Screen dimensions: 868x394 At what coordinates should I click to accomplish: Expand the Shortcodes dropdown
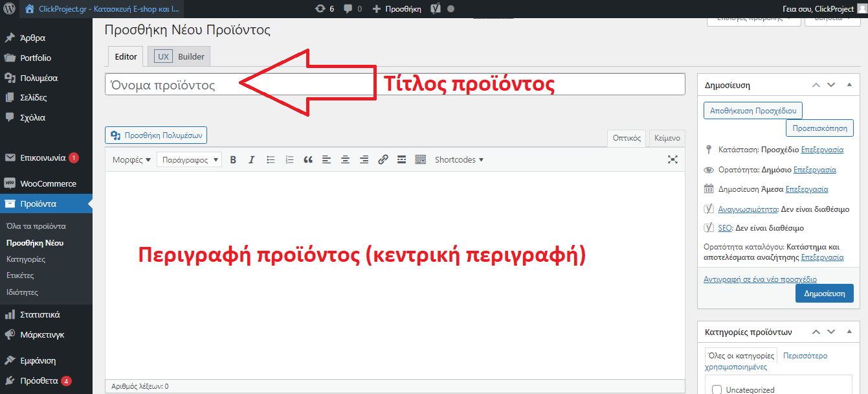coord(459,159)
